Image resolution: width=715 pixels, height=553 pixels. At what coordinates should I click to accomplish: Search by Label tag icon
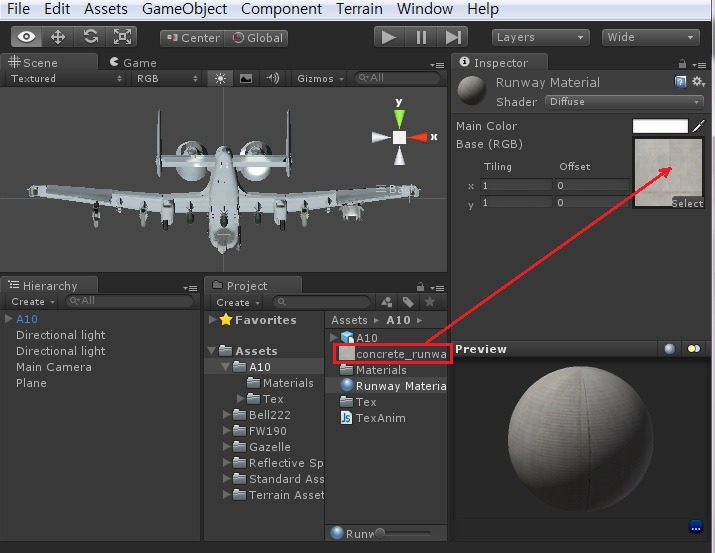(408, 302)
